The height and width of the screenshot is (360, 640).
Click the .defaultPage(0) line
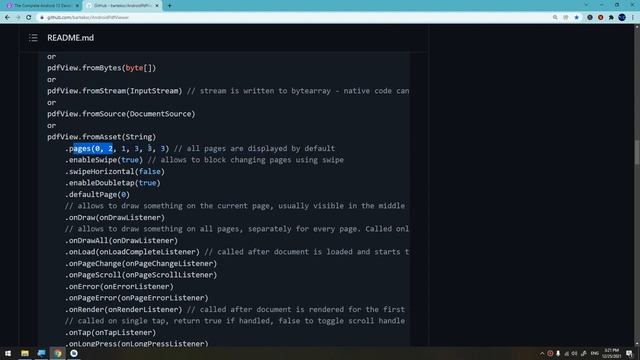point(97,195)
